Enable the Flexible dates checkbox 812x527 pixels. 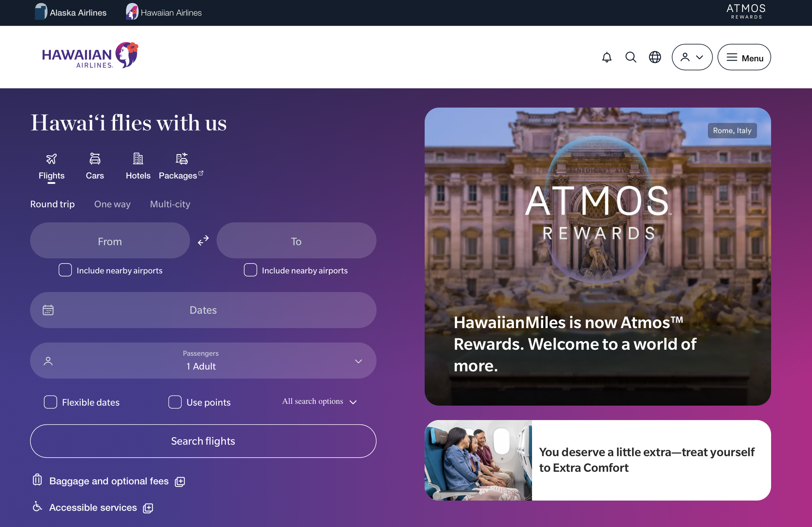tap(50, 402)
